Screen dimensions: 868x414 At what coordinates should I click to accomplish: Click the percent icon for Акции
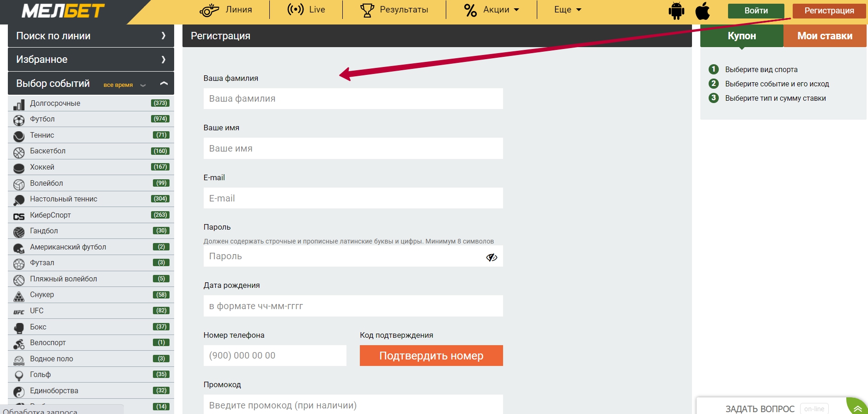(470, 10)
